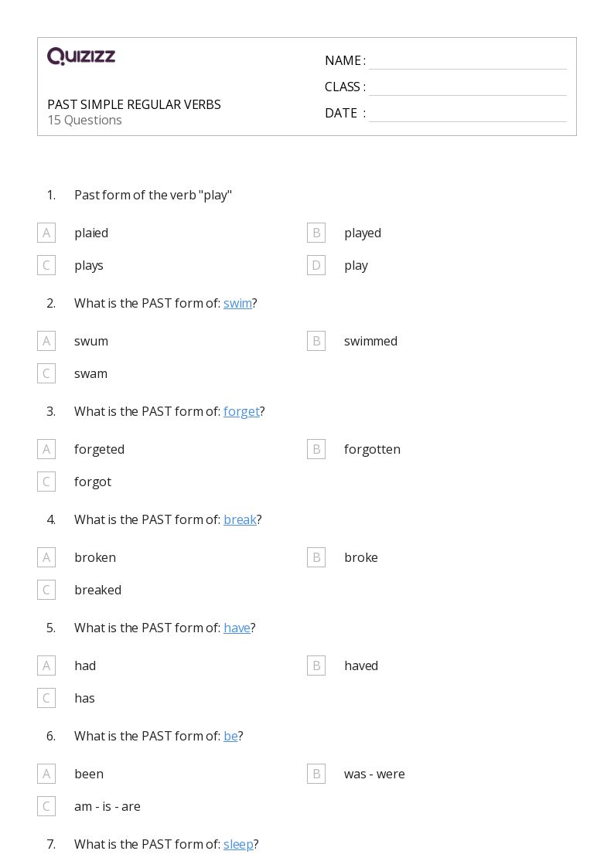Mark box C for 'forgot'
The image size is (614, 868).
click(x=46, y=482)
